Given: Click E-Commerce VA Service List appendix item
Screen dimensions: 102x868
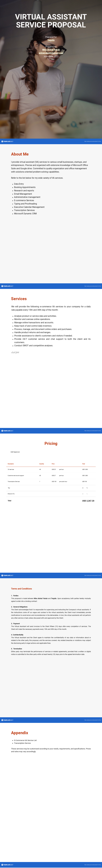Looking at the screenshot, I should pyautogui.click(x=25, y=740).
